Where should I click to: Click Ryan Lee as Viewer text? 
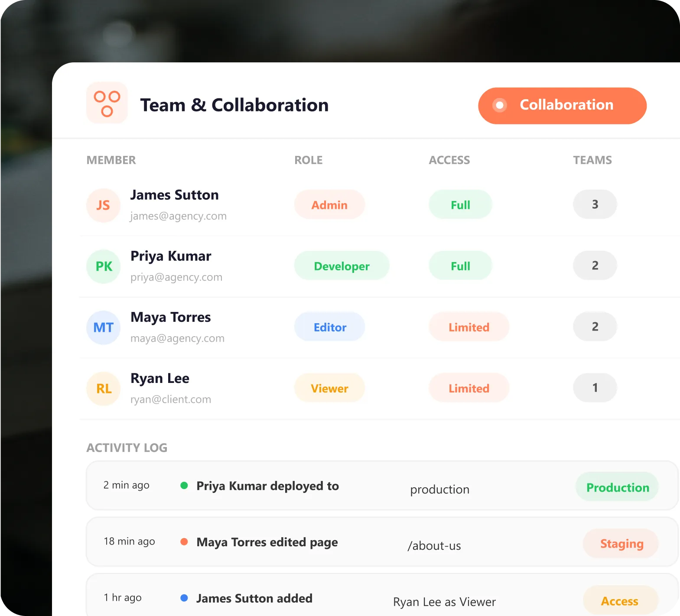[x=444, y=602]
